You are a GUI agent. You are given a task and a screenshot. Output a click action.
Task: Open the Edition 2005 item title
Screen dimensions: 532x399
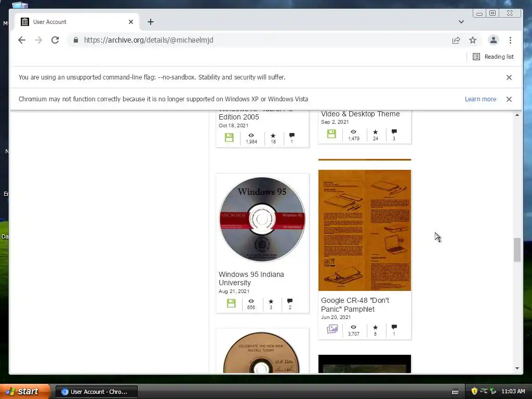(239, 117)
